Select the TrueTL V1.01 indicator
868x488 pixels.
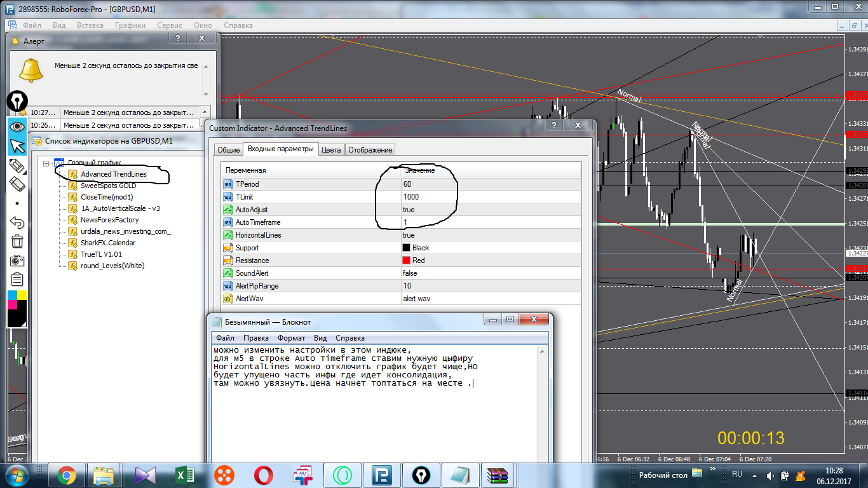[101, 254]
